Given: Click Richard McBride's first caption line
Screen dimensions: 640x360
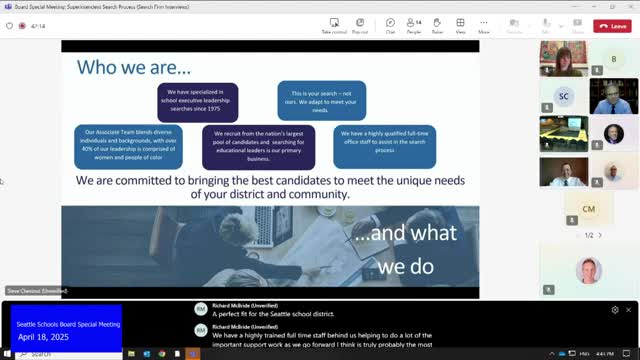Looking at the screenshot, I should [x=273, y=314].
